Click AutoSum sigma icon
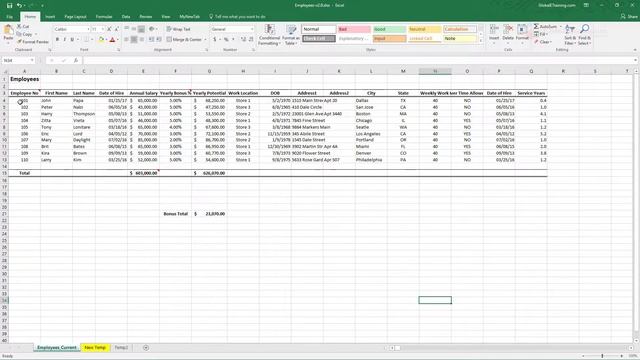 click(x=536, y=27)
